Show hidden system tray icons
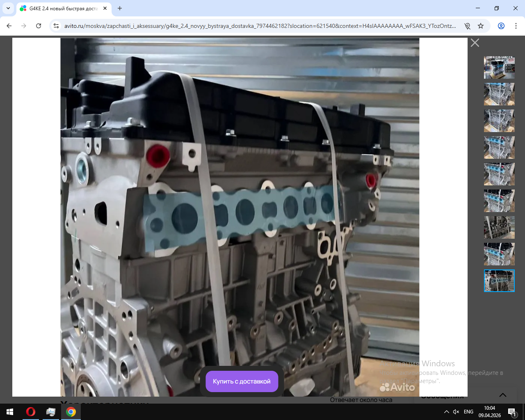The image size is (525, 420). (447, 412)
